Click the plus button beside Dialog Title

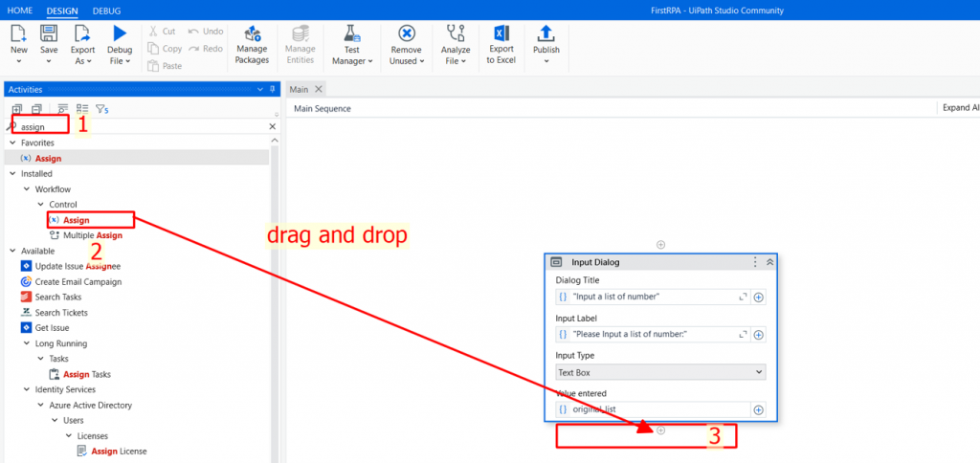(758, 298)
